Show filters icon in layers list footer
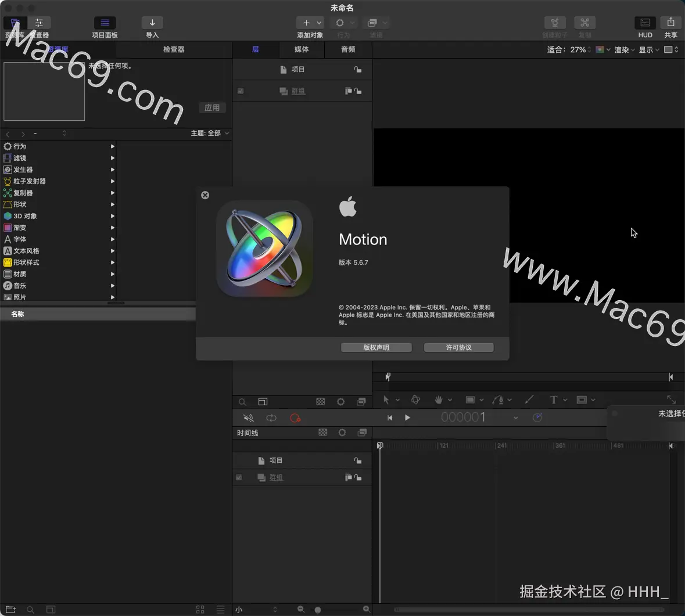 (x=361, y=402)
